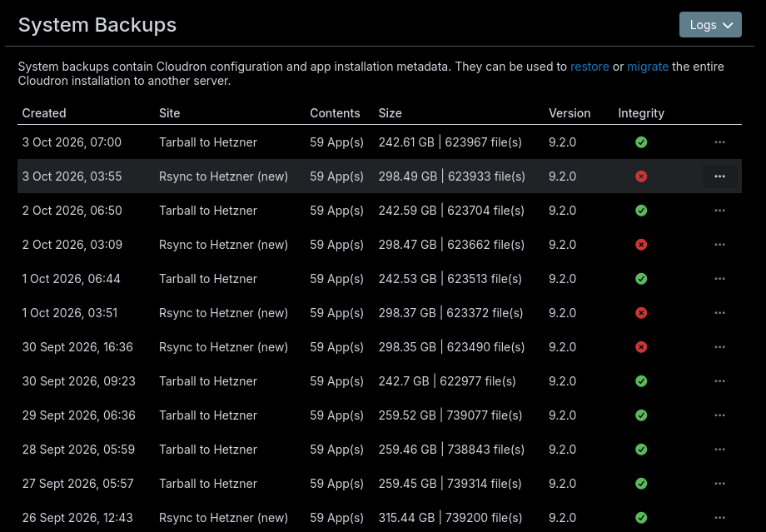Viewport: 766px width, 532px height.
Task: Open actions menu for 2 Oct 2026, 03:09 backup
Action: tap(719, 245)
